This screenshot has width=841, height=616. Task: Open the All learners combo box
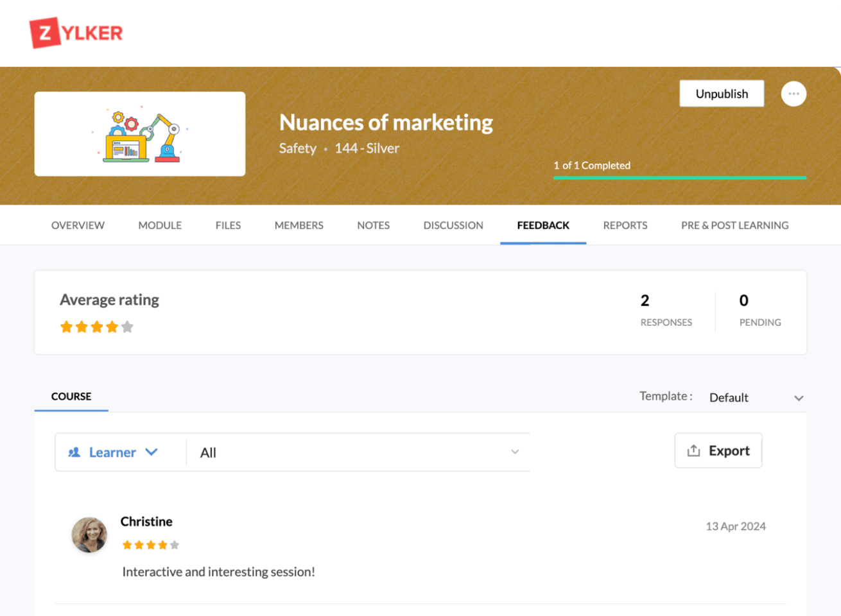[x=358, y=452]
